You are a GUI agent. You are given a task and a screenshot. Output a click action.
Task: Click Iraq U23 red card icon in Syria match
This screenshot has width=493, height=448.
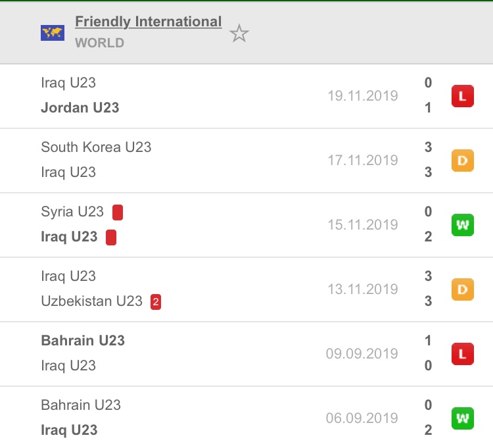111,237
